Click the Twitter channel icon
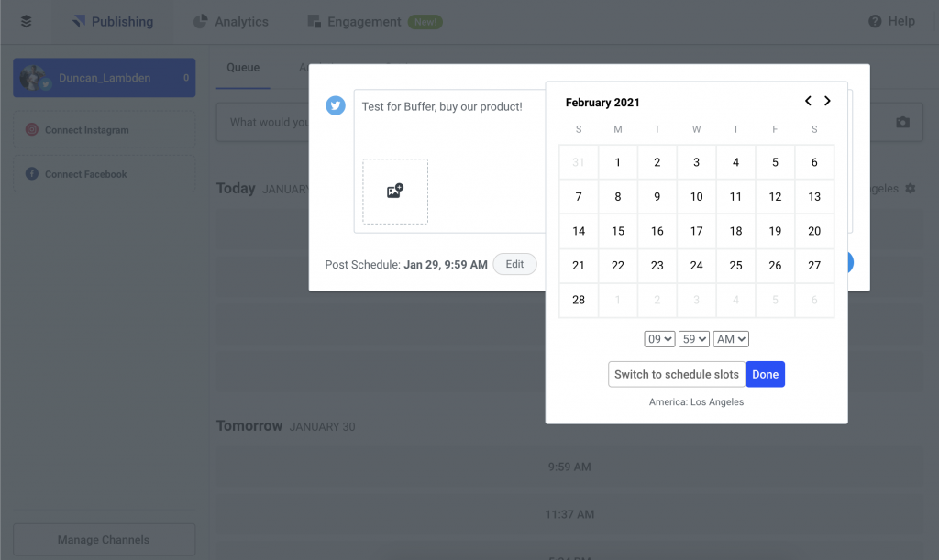This screenshot has width=939, height=560. [336, 106]
